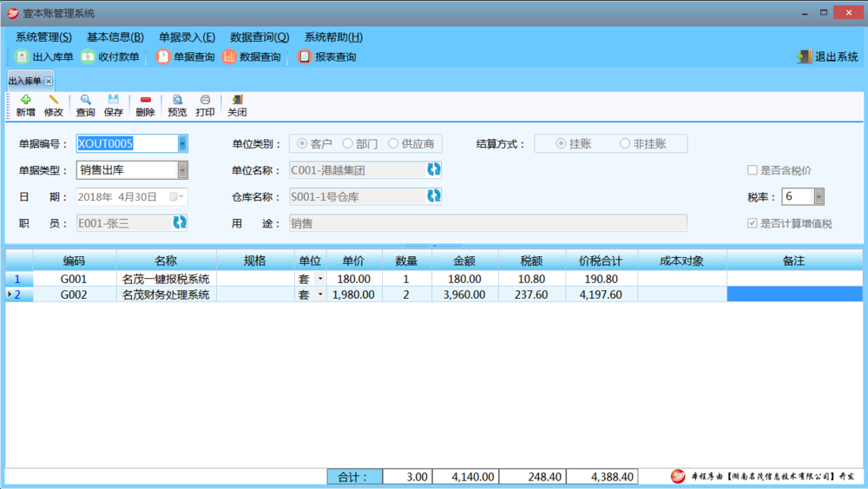
Task: Select row 2 header in the grid
Action: [19, 294]
